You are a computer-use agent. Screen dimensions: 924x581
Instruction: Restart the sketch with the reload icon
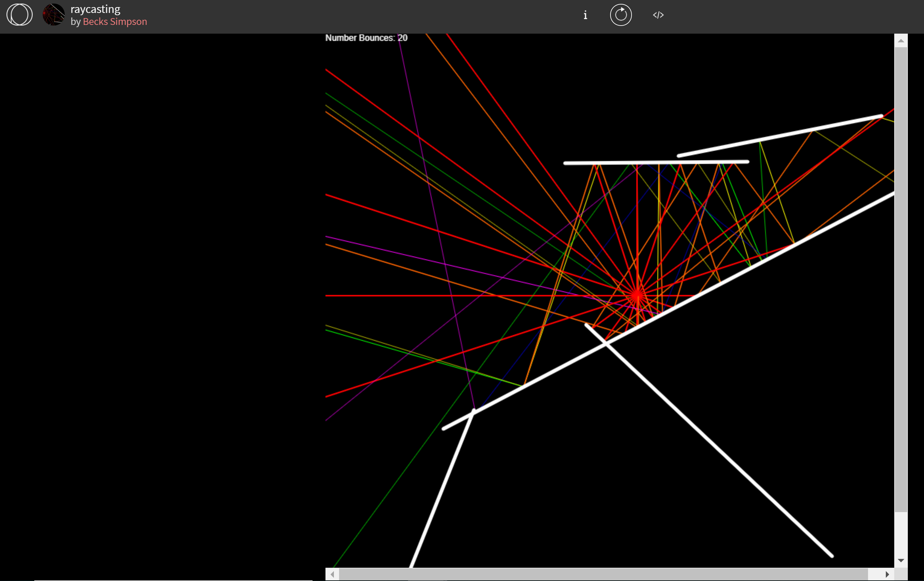(621, 15)
